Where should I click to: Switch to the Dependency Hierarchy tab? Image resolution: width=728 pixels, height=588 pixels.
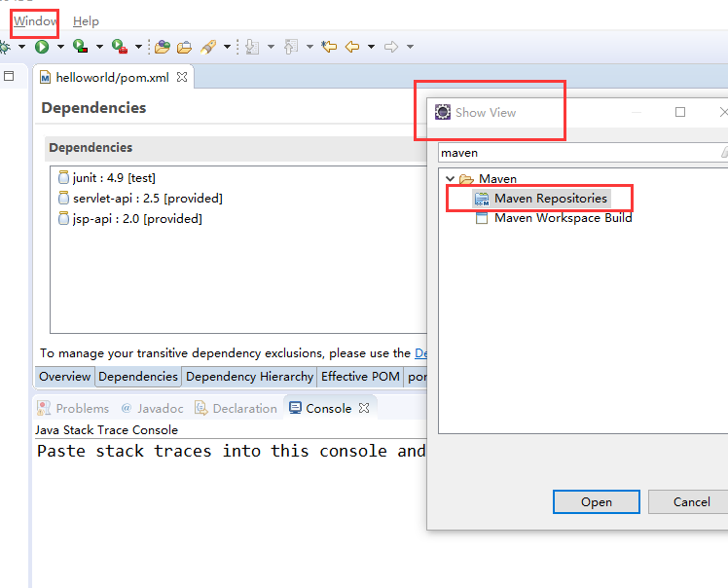tap(249, 377)
